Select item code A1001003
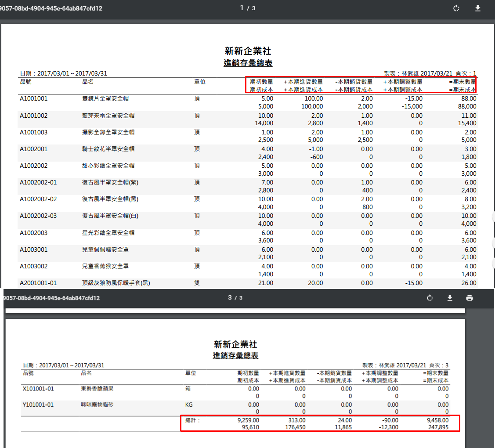The height and width of the screenshot is (448, 495). tap(33, 132)
